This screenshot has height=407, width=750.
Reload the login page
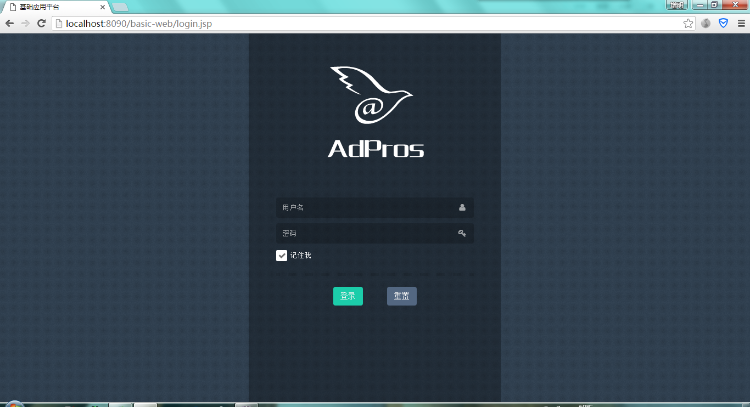tap(42, 23)
